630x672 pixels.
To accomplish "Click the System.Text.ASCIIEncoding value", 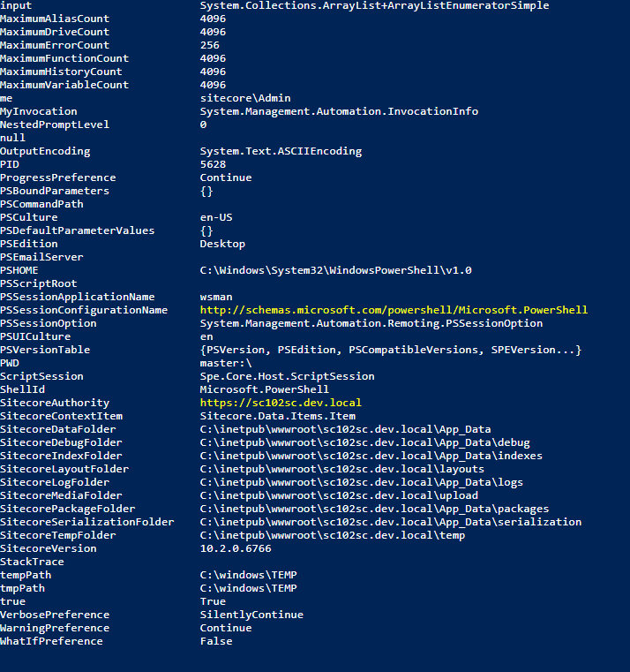I will coord(281,151).
